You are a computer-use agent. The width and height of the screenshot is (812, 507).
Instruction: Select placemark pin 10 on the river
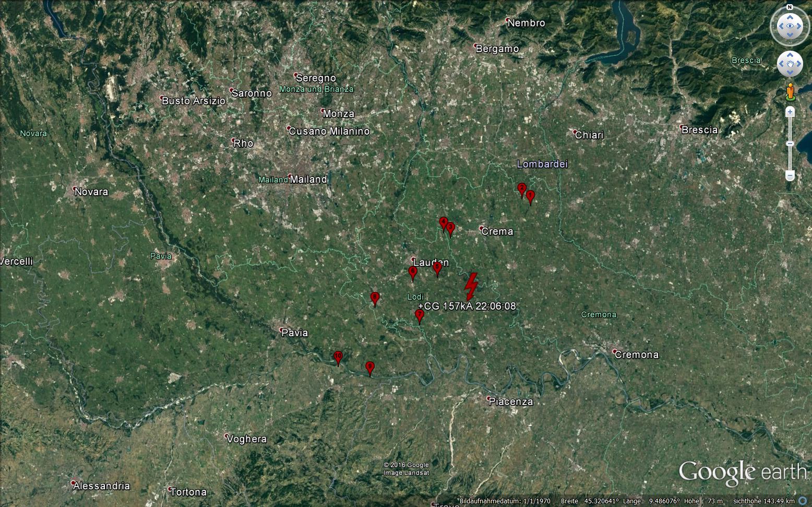tap(338, 358)
